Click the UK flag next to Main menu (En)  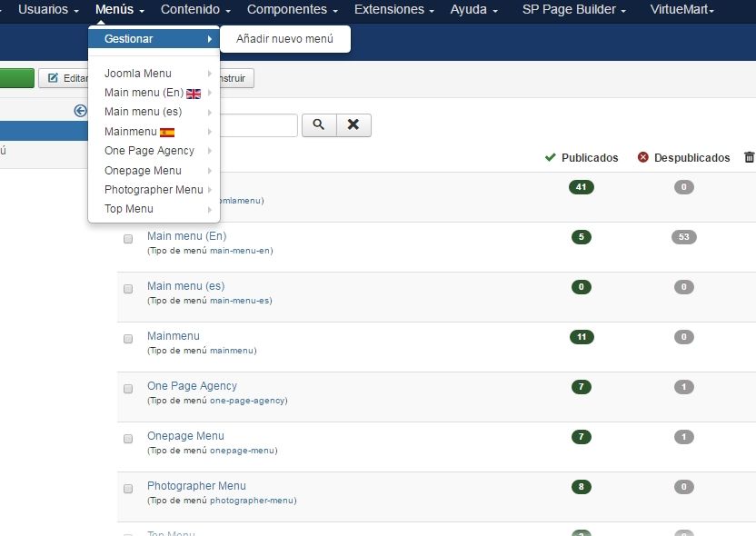pyautogui.click(x=194, y=94)
